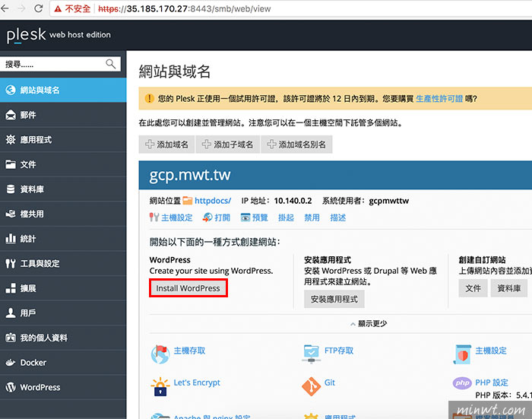Open 檔共用 in the sidebar

tap(63, 214)
